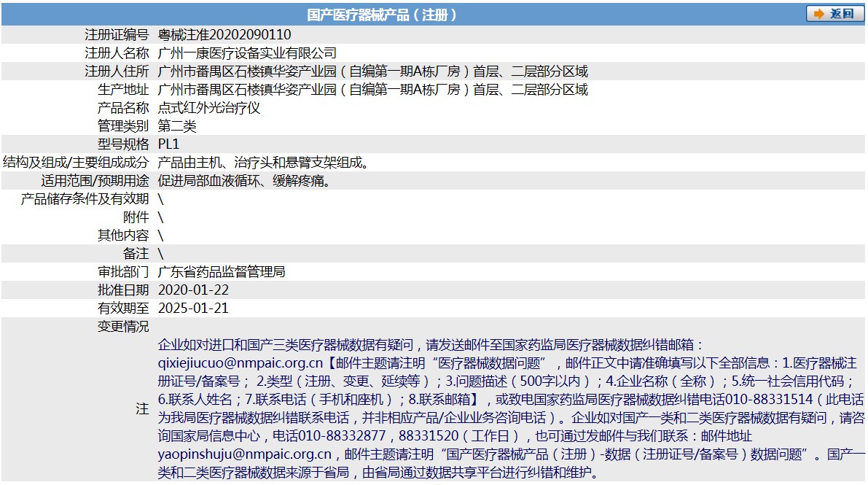Click the 型号规格 label

click(123, 144)
